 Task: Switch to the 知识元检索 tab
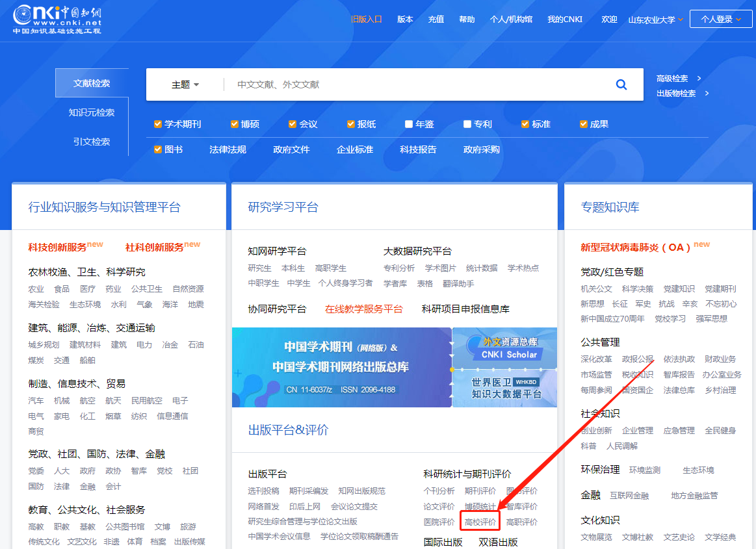point(92,112)
